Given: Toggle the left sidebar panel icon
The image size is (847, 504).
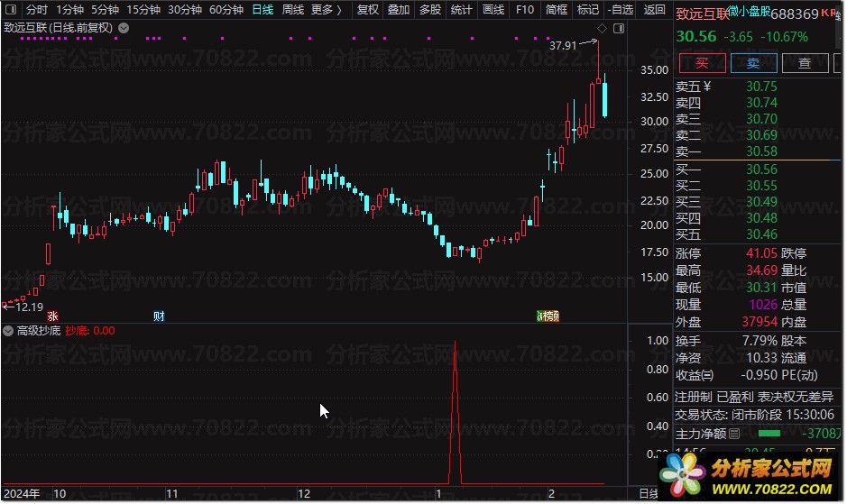Looking at the screenshot, I should (10, 9).
